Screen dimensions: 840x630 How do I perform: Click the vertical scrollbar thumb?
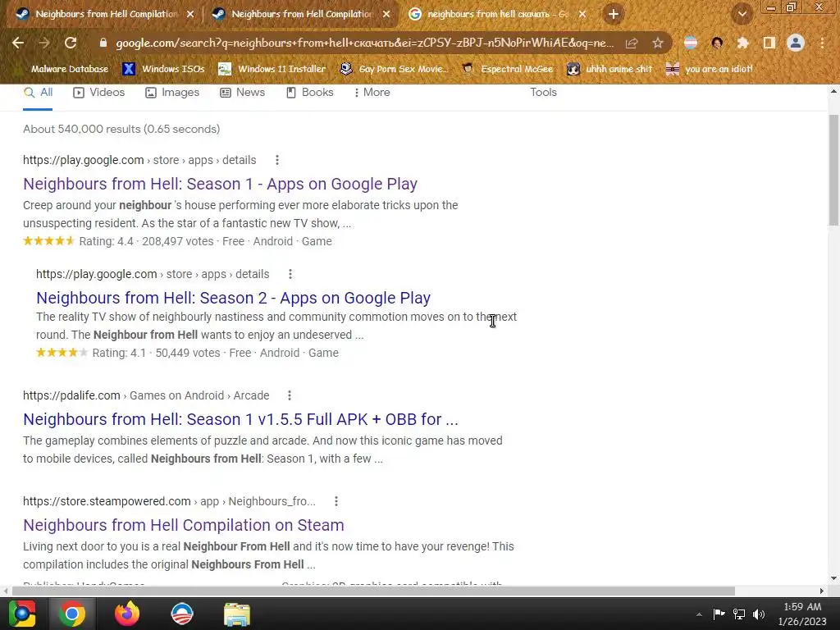[x=833, y=171]
